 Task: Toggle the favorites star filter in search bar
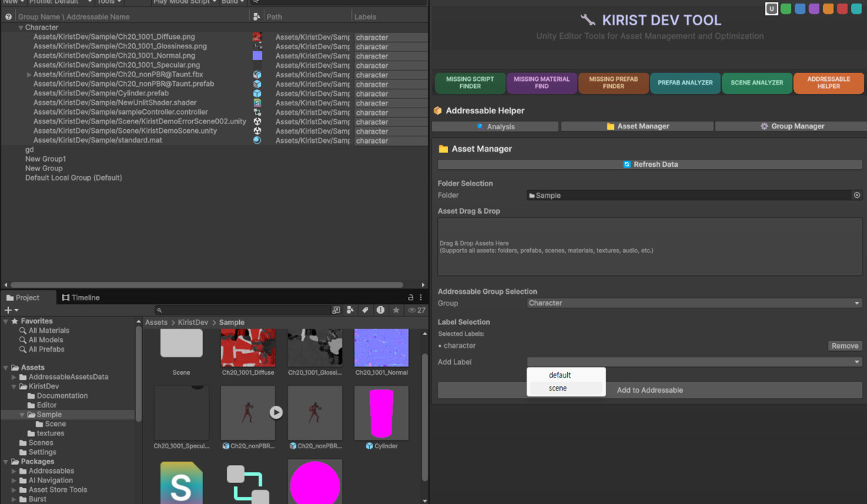(x=396, y=310)
